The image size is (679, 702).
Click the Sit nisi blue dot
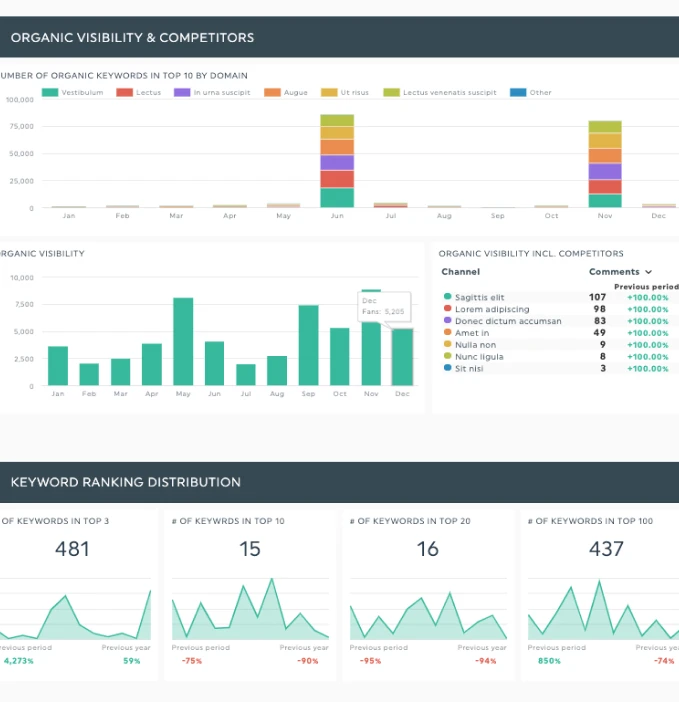coord(447,368)
